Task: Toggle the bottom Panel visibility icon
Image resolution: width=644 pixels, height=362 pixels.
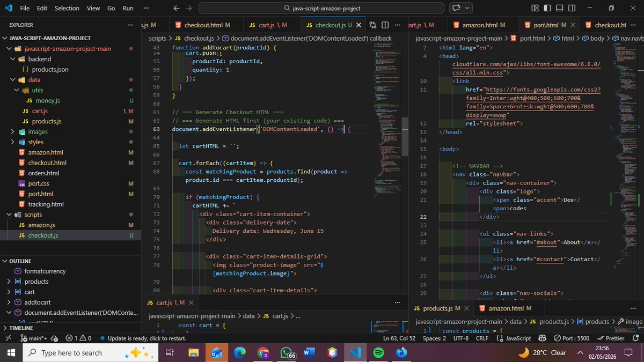Action: (x=560, y=8)
